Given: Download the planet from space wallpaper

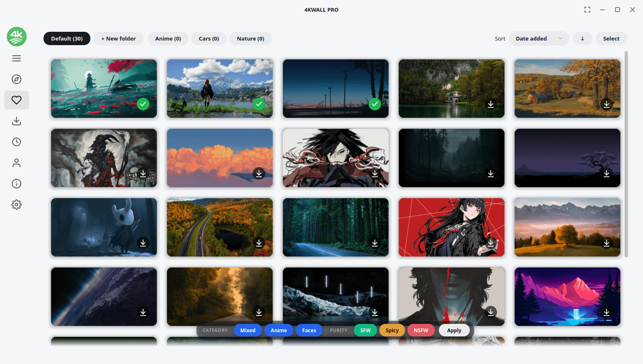Looking at the screenshot, I should coord(143,312).
